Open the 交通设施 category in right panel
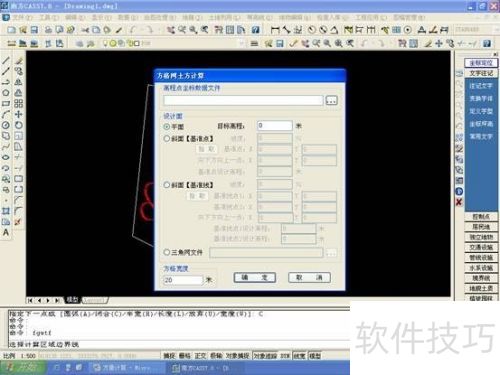This screenshot has height=375, width=500. 481,247
